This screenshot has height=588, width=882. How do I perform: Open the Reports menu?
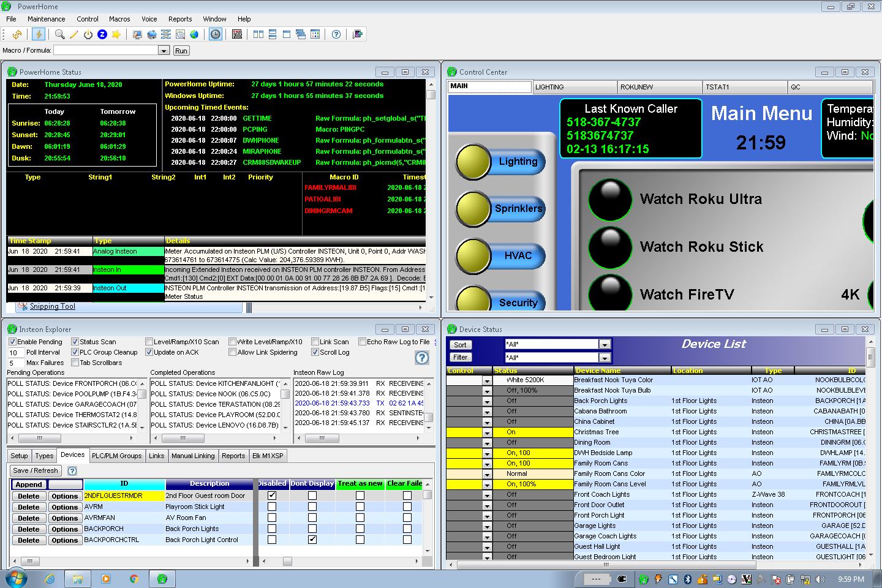[x=180, y=19]
